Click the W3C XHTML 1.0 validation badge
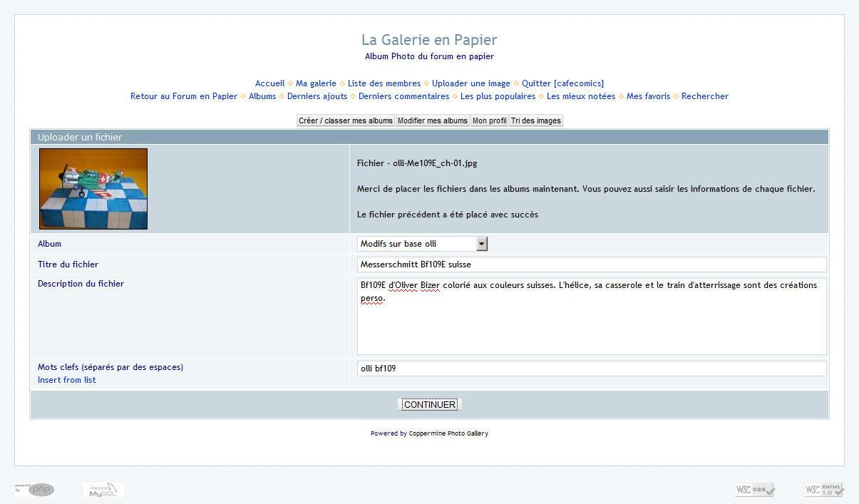 coord(824,490)
